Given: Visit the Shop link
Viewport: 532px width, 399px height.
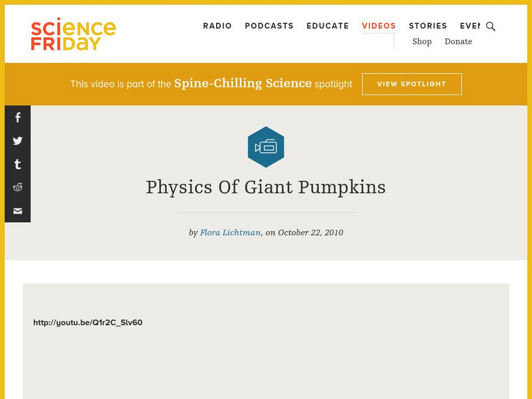Looking at the screenshot, I should click(422, 41).
